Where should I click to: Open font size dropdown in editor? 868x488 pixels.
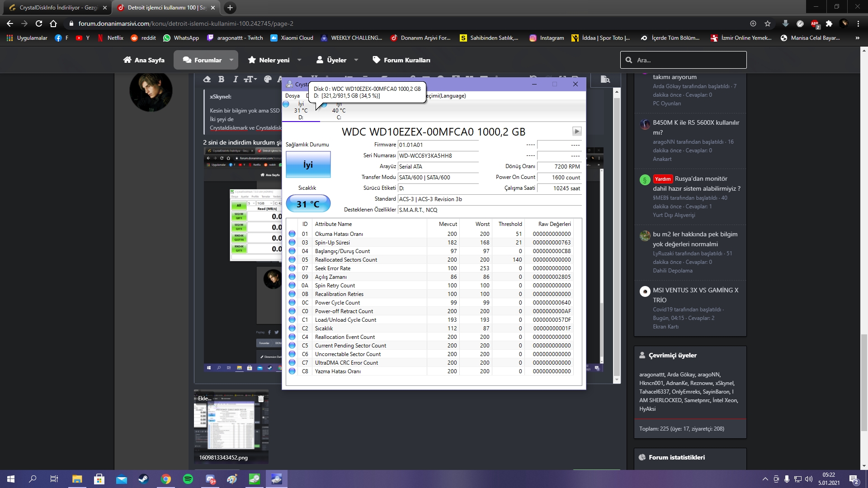pyautogui.click(x=250, y=80)
